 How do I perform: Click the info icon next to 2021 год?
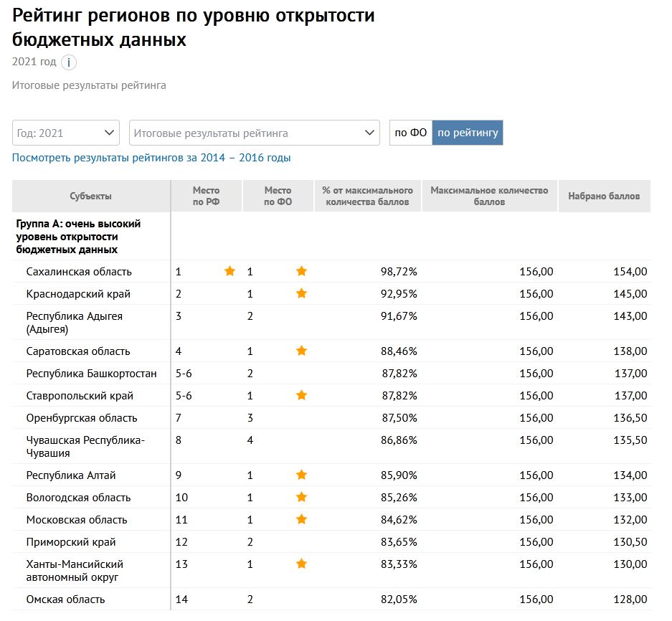click(x=68, y=62)
